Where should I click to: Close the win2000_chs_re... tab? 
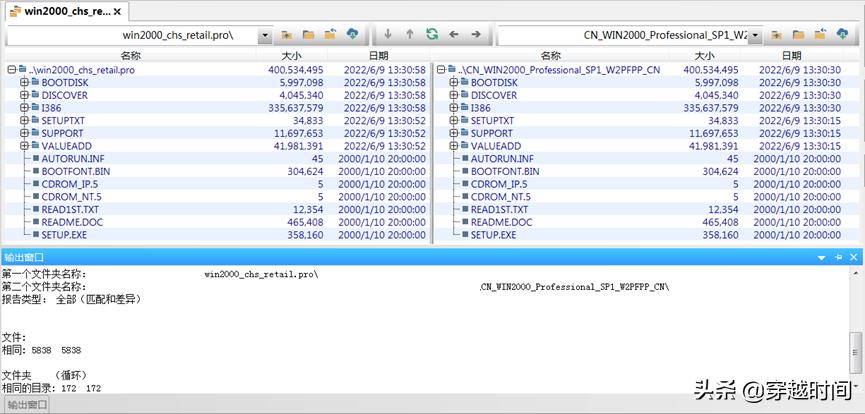(117, 11)
